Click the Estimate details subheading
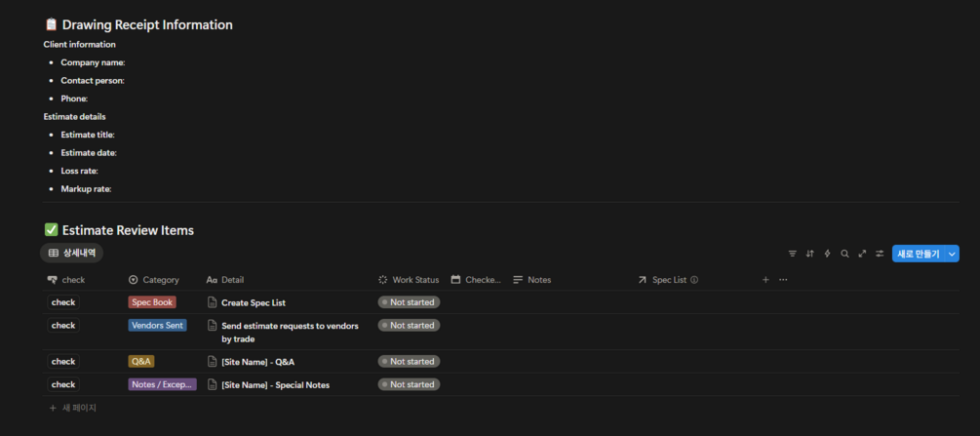This screenshot has width=980, height=436. coord(74,117)
